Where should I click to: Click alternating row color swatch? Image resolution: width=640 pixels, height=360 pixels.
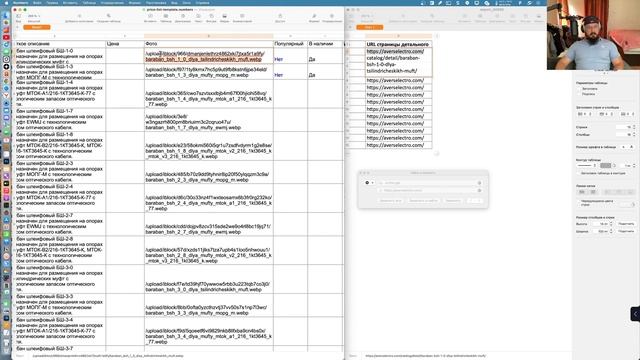click(627, 204)
